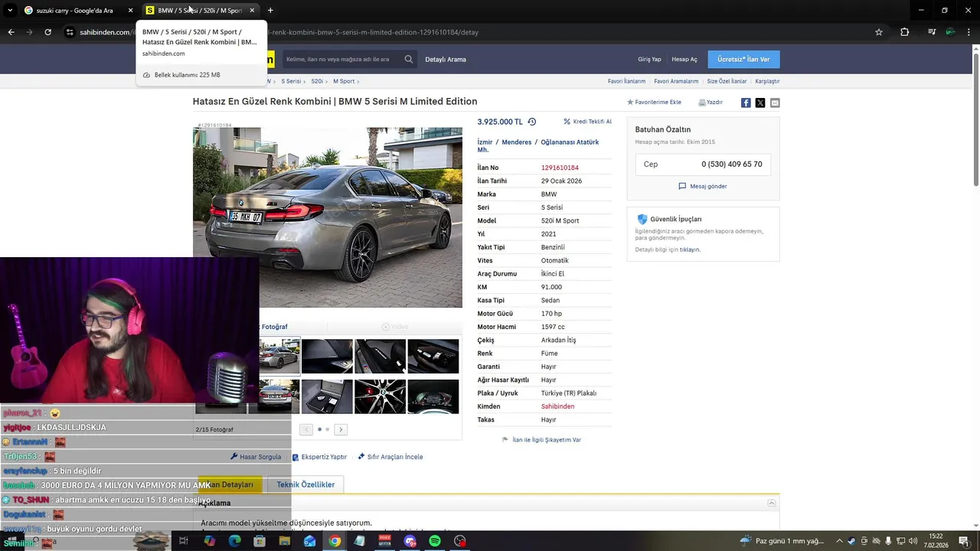Add listing to favorites with star
The width and height of the screenshot is (980, 551).
654,102
